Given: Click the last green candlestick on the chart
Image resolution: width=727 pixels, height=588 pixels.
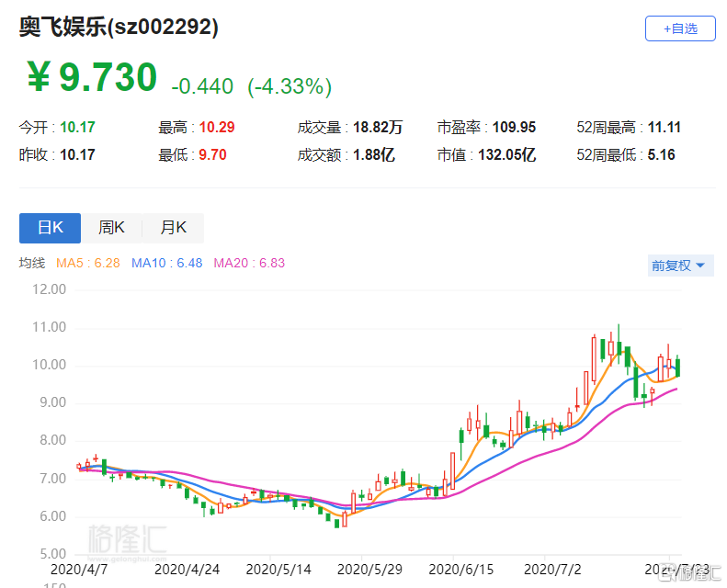Looking at the screenshot, I should pos(678,367).
